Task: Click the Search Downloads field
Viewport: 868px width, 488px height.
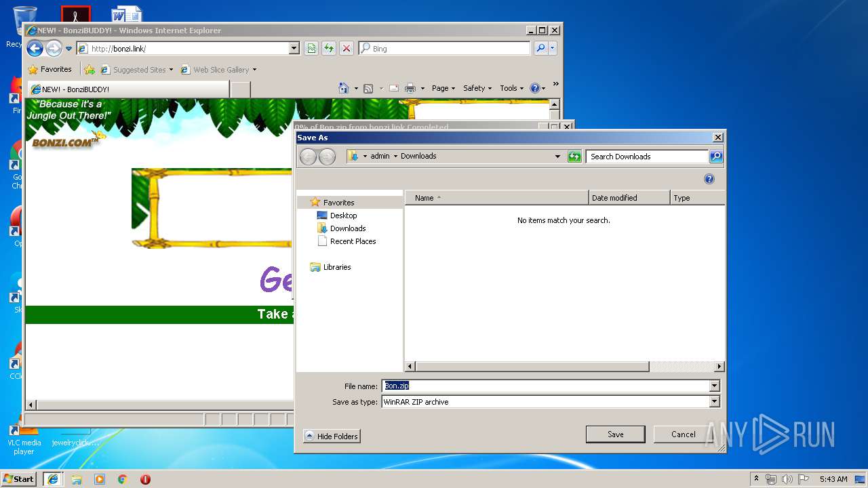Action: [x=648, y=157]
